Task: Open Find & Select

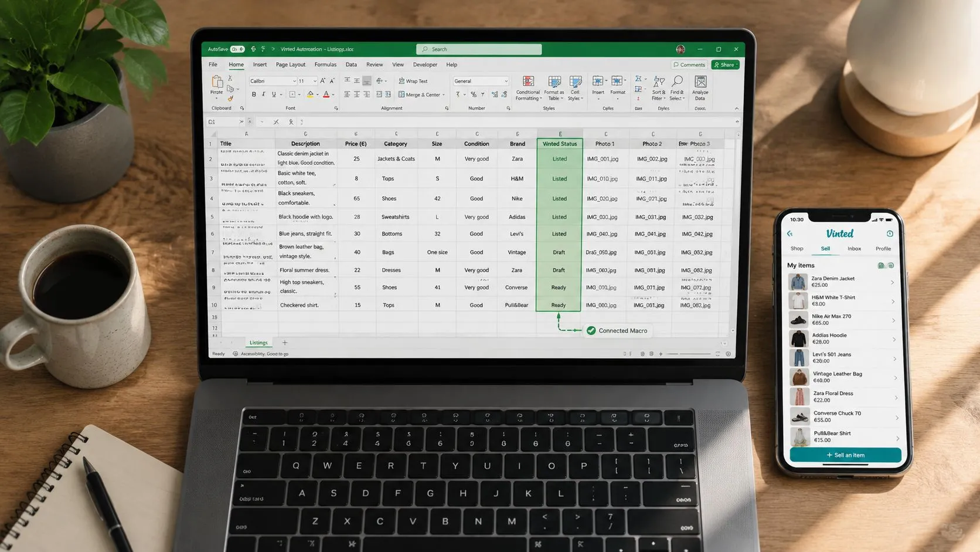Action: coord(677,88)
